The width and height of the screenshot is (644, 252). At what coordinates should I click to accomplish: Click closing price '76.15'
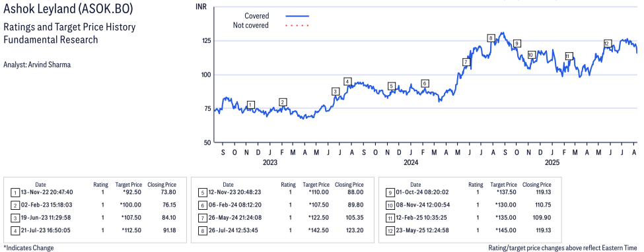pyautogui.click(x=169, y=205)
